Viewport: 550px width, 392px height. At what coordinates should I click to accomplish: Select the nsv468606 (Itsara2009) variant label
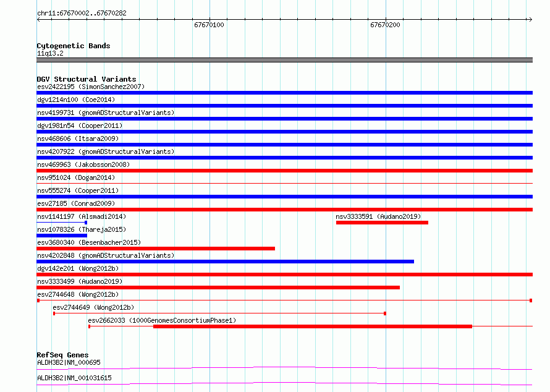click(x=78, y=138)
